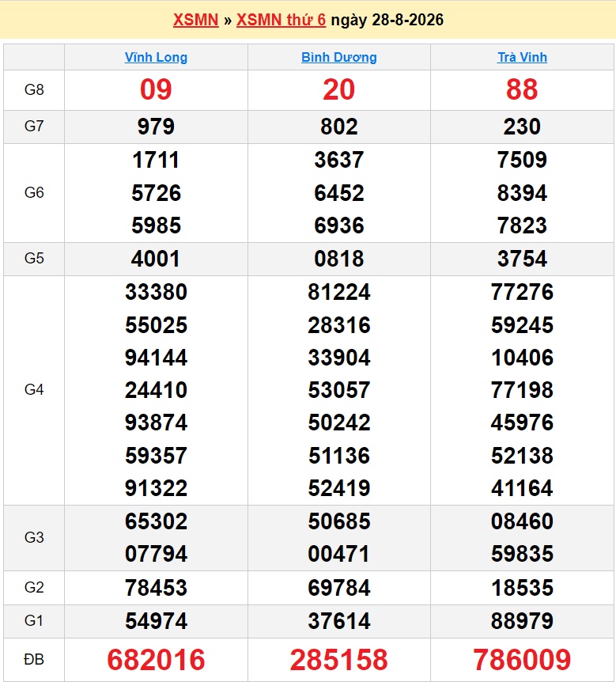Click the G7 row label

[x=34, y=126]
